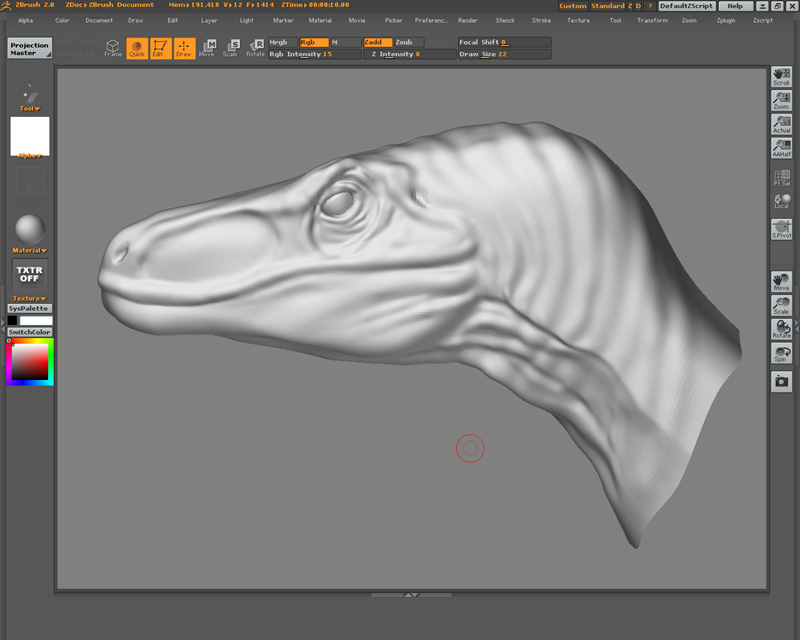Open the Texture menu in the menu bar
This screenshot has width=800, height=640.
(x=578, y=20)
